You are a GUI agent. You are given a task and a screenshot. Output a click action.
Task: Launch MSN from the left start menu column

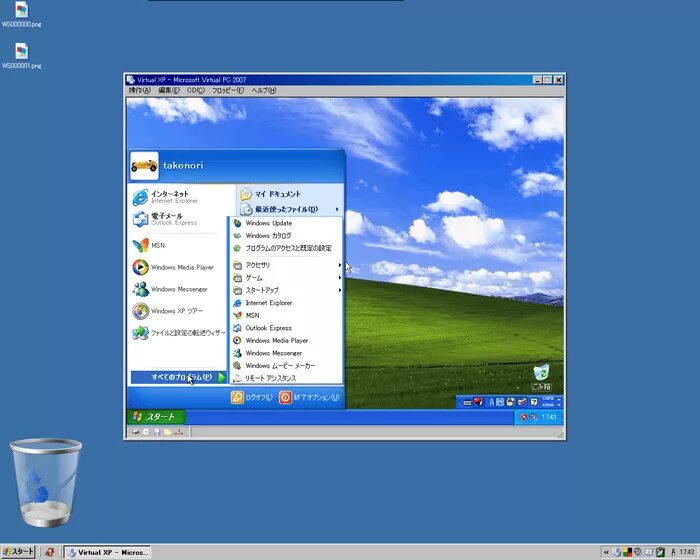click(179, 245)
